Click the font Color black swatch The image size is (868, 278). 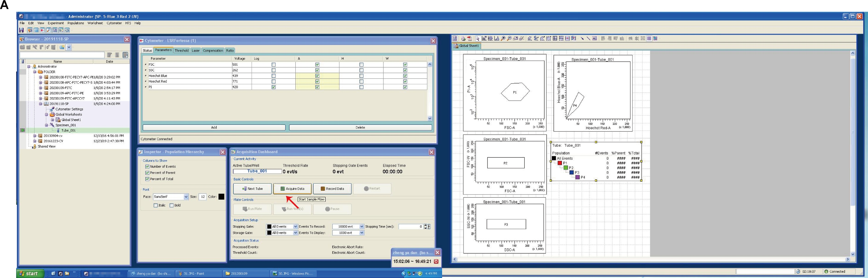click(x=221, y=197)
